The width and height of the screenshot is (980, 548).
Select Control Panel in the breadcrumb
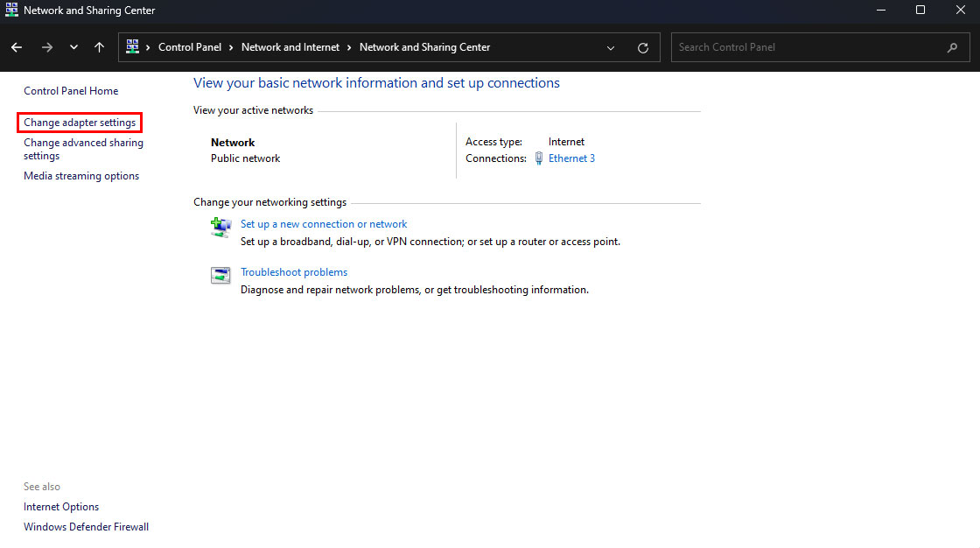(190, 47)
